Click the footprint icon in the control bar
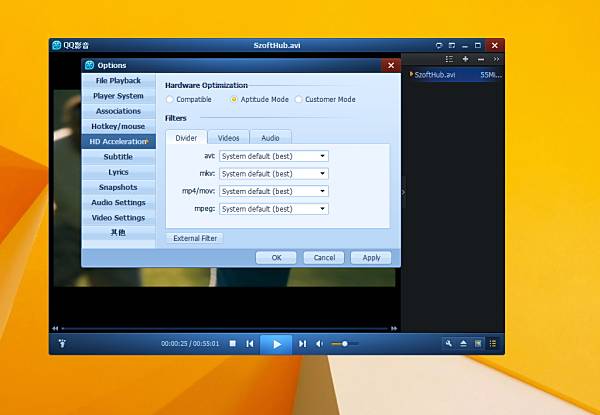 coord(62,343)
